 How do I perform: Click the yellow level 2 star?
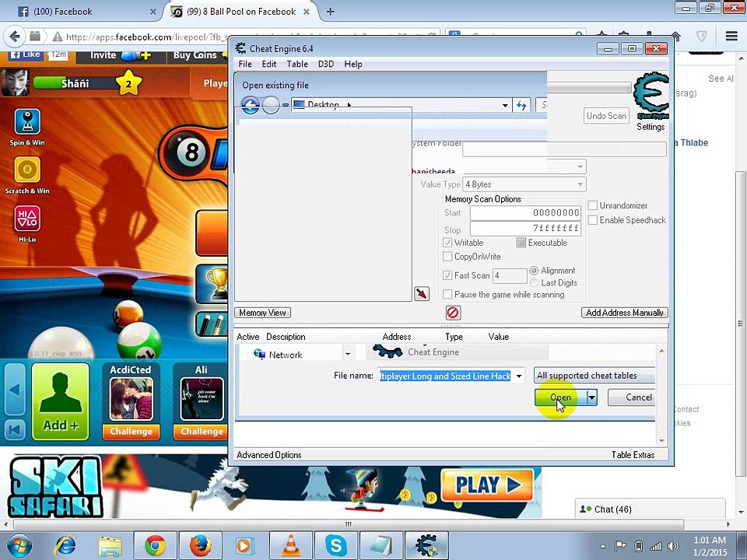coord(128,83)
